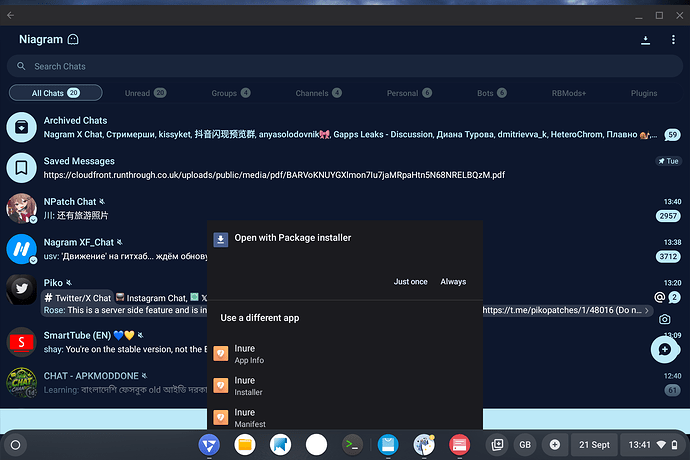
Task: Click the screen capture tray icon on the shelf
Action: pos(497,445)
